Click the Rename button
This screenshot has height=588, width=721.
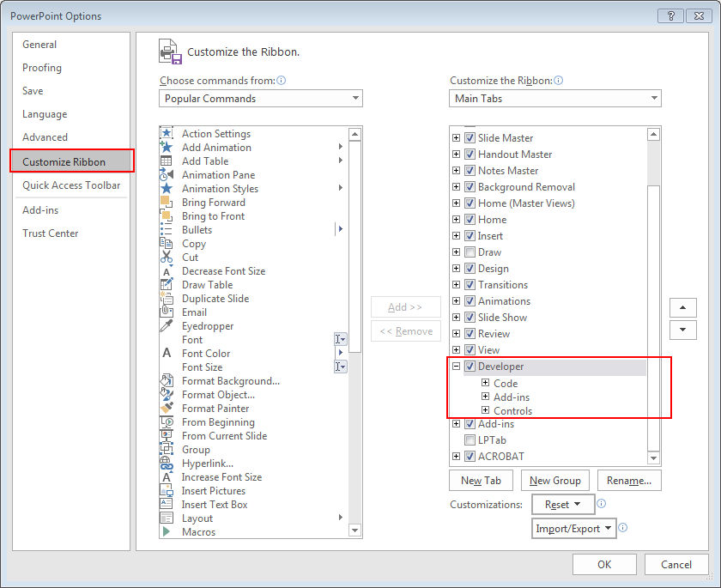tap(629, 480)
